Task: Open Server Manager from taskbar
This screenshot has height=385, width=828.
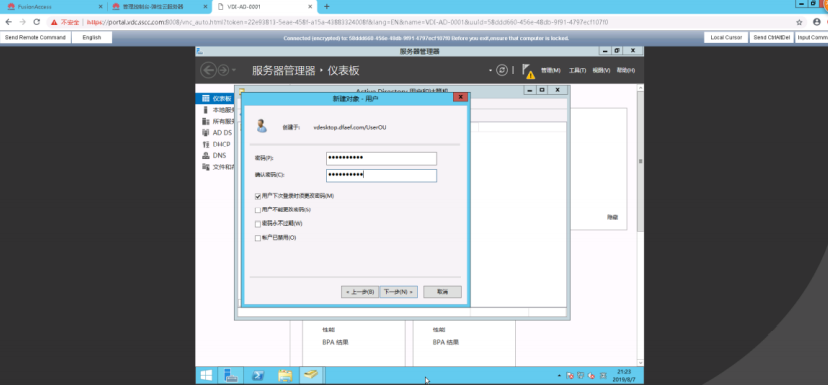Action: 231,375
